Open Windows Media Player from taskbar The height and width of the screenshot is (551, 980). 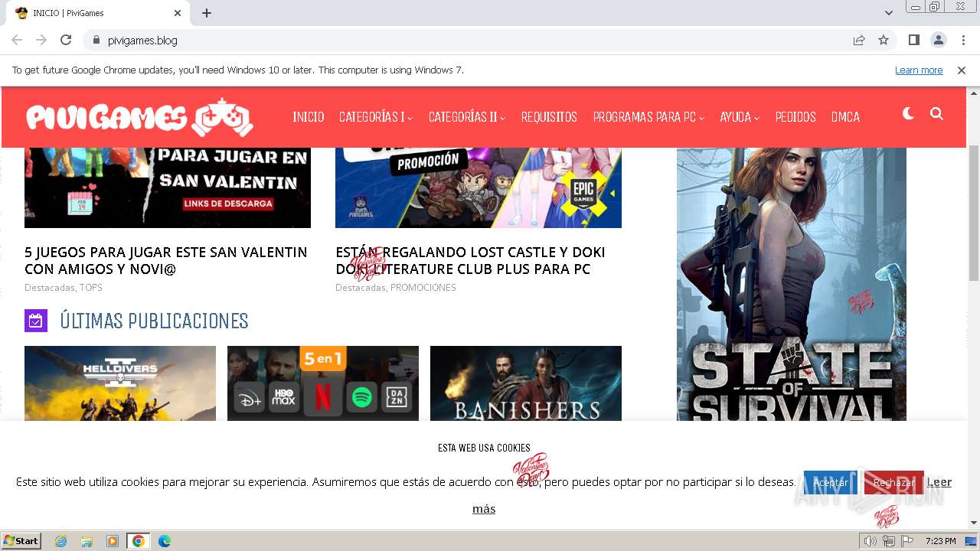(x=113, y=541)
